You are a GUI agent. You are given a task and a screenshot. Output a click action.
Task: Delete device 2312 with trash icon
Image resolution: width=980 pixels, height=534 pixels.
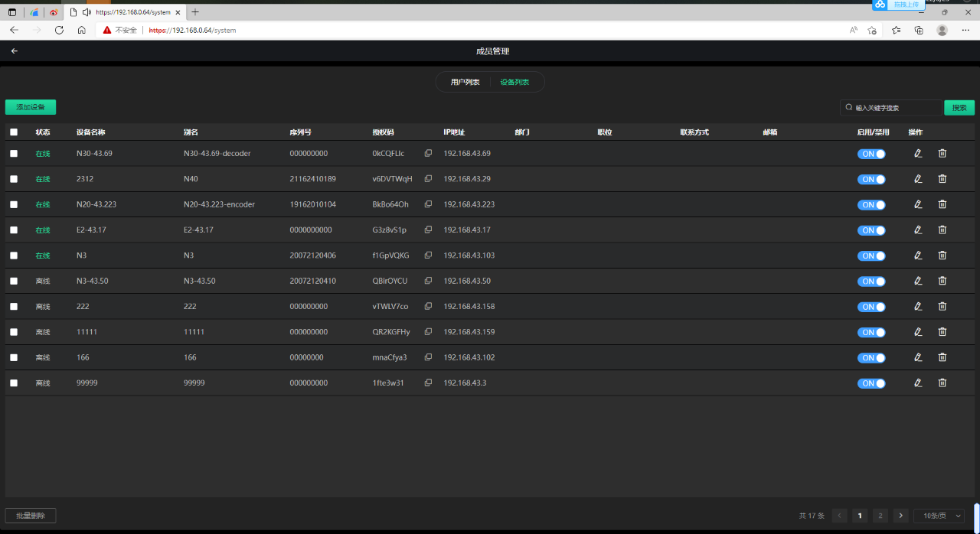coord(942,178)
